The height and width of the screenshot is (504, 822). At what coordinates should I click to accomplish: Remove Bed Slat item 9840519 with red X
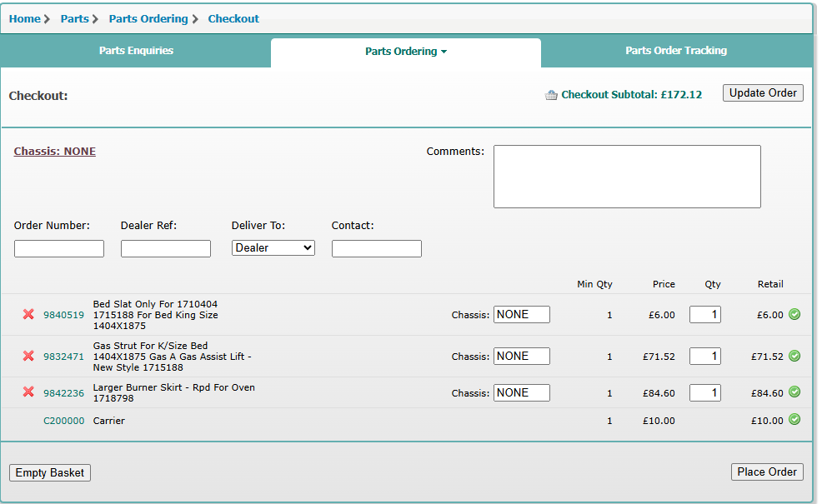28,315
